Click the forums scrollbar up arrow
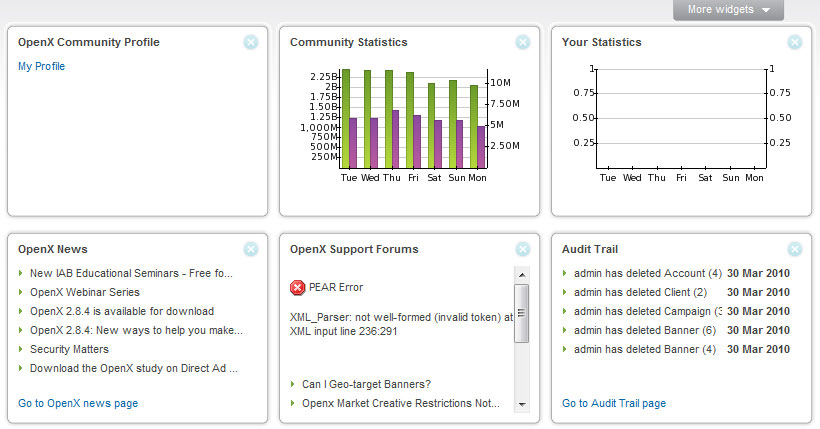 click(521, 275)
